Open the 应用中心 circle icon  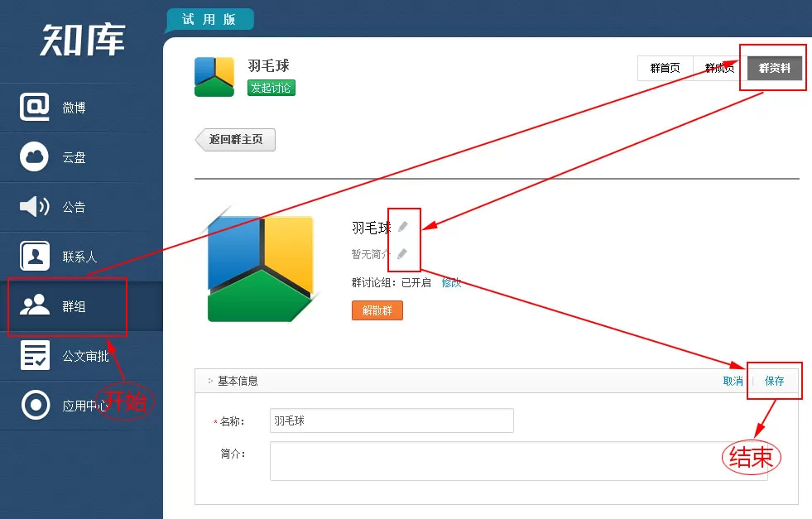click(x=36, y=405)
